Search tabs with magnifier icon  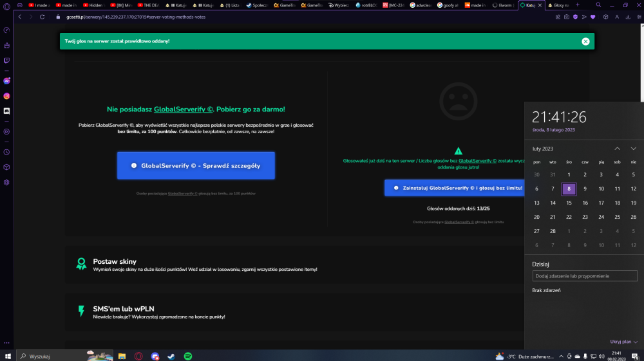pyautogui.click(x=598, y=5)
